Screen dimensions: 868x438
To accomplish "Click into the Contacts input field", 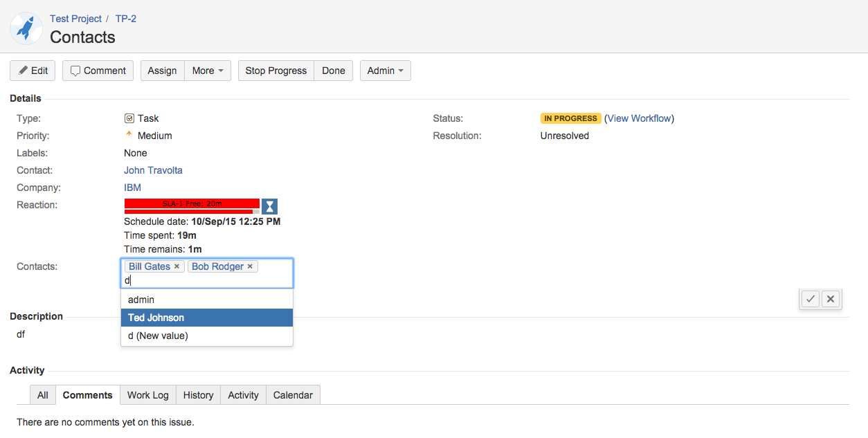I will tap(208, 280).
